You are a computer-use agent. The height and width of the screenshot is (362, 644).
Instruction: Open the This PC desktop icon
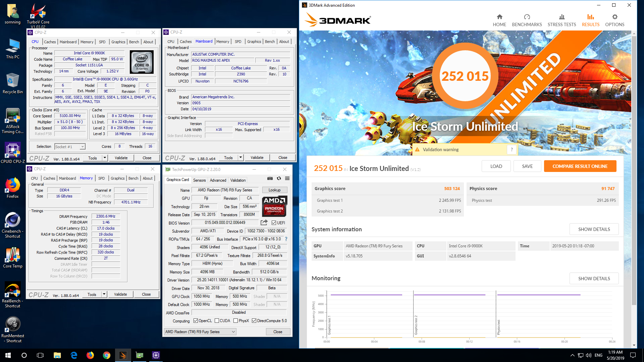point(13,49)
